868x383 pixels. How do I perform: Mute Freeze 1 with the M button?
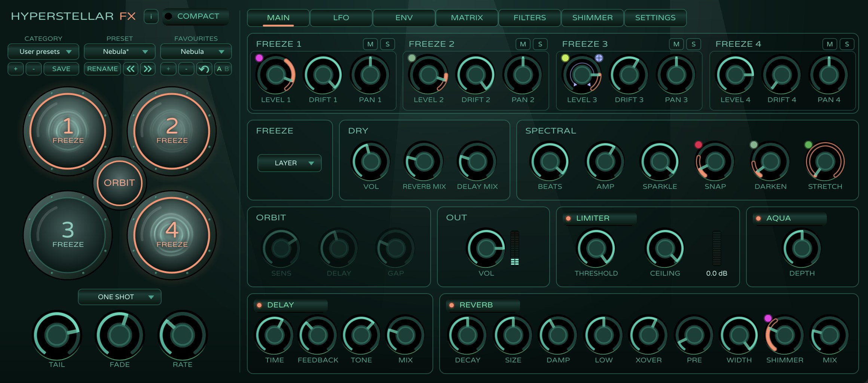[x=370, y=44]
